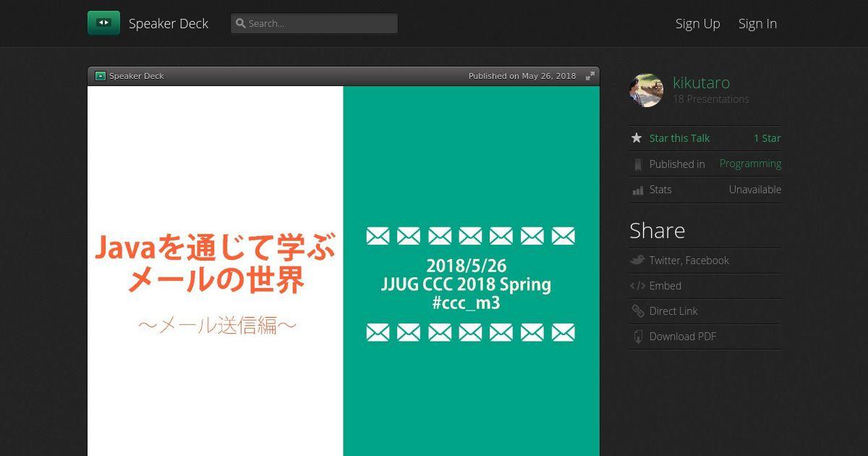The height and width of the screenshot is (456, 868).
Task: Click the Stats label
Action: tap(660, 190)
